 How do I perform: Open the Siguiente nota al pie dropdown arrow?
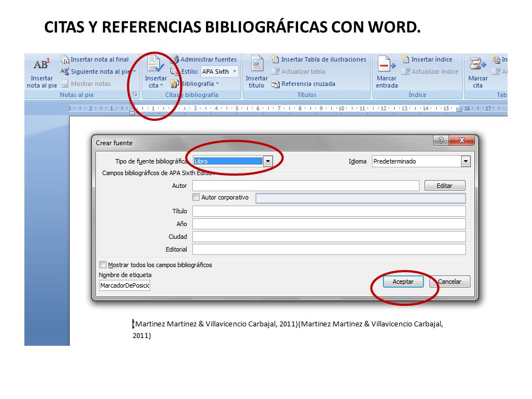click(x=134, y=71)
